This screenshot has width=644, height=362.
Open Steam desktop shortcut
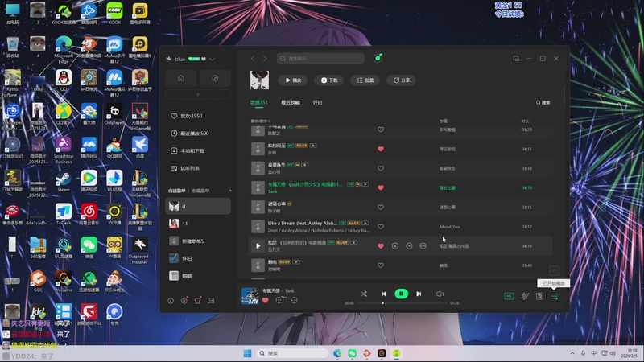[x=64, y=182]
